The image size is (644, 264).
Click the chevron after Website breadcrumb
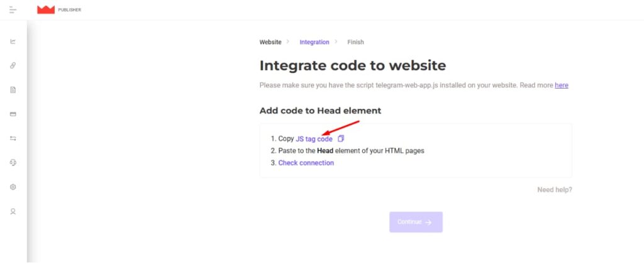point(288,41)
